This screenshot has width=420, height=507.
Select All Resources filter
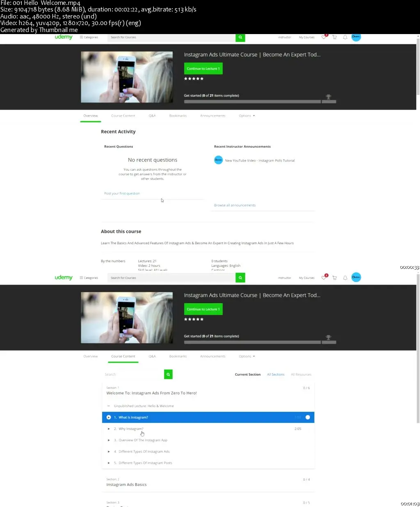tap(301, 374)
